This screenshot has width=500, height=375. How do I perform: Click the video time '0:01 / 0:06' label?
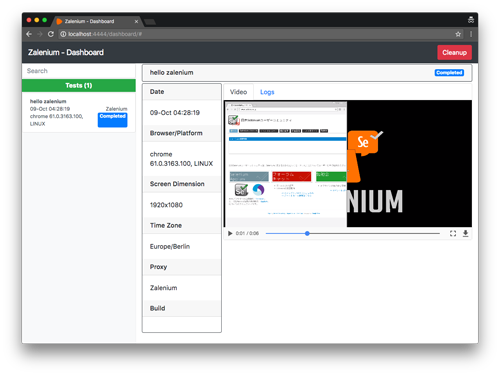pos(247,233)
